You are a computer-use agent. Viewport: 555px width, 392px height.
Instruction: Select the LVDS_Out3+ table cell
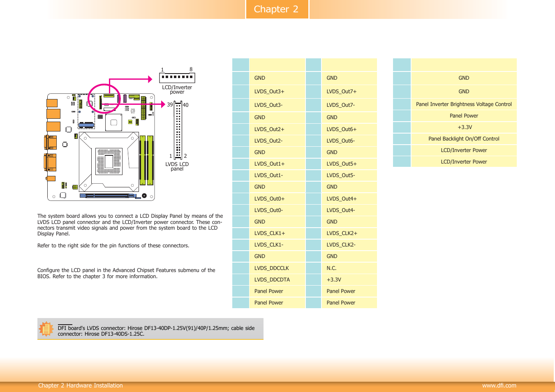click(x=277, y=92)
